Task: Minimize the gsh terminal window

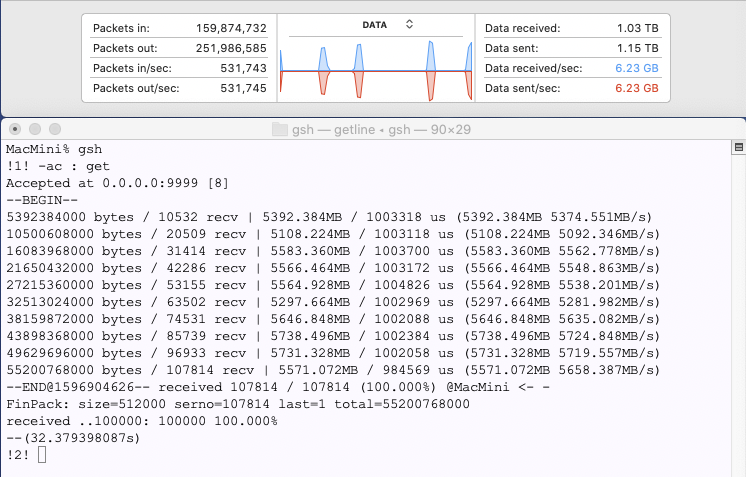Action: point(34,129)
